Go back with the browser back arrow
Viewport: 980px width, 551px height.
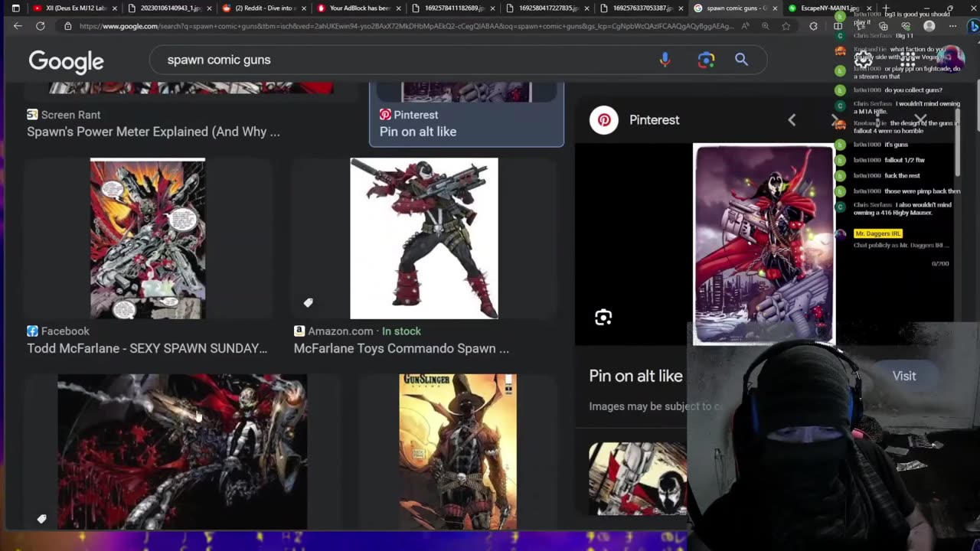click(x=18, y=26)
